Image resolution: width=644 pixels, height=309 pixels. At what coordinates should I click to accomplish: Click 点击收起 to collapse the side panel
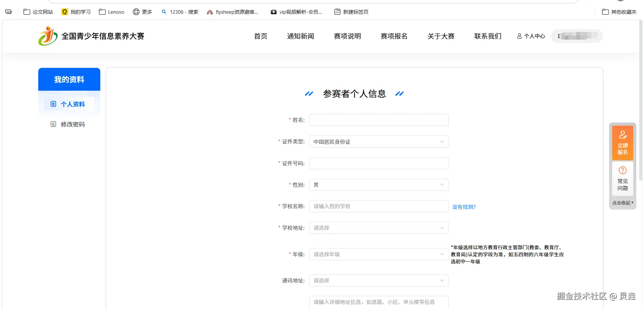623,203
